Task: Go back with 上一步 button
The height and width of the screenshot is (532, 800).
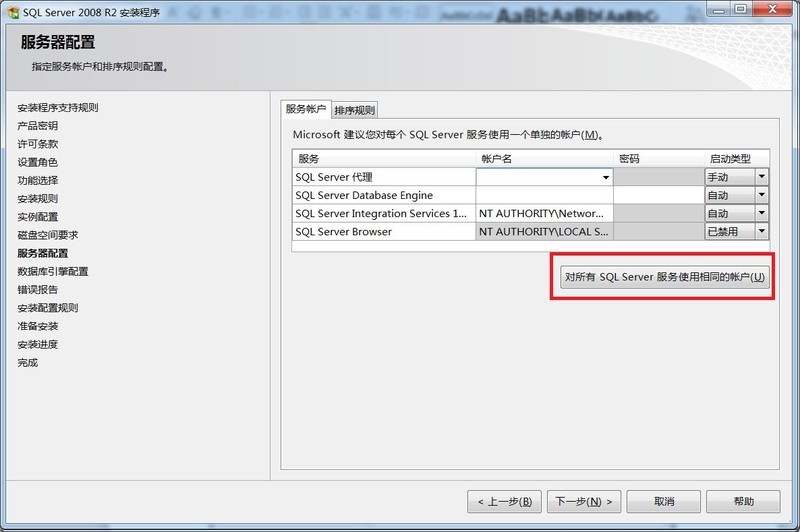Action: 506,501
